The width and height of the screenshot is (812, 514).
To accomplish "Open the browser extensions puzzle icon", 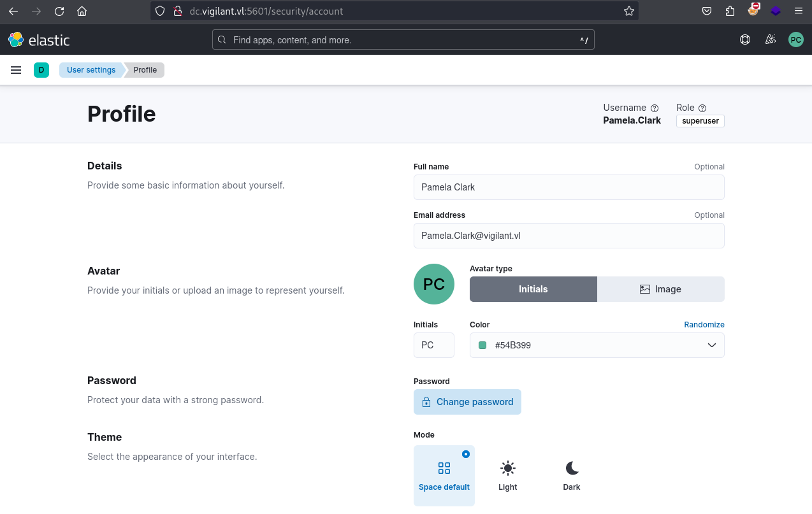I will tap(730, 11).
